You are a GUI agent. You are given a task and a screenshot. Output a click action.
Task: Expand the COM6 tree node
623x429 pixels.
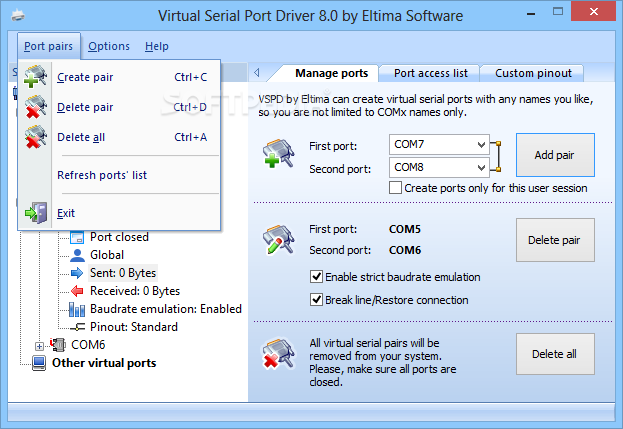coord(39,346)
